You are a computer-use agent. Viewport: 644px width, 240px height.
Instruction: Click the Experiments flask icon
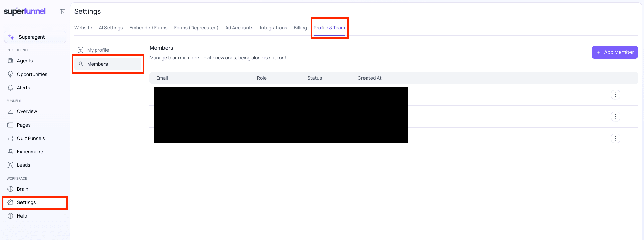10,152
